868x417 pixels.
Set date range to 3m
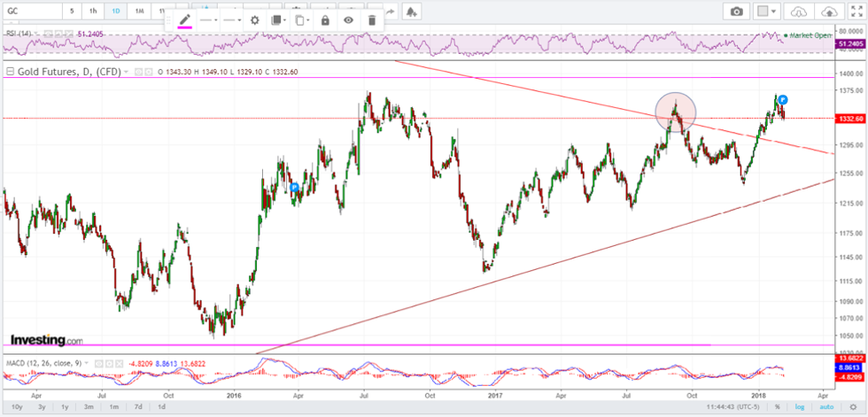[89, 407]
